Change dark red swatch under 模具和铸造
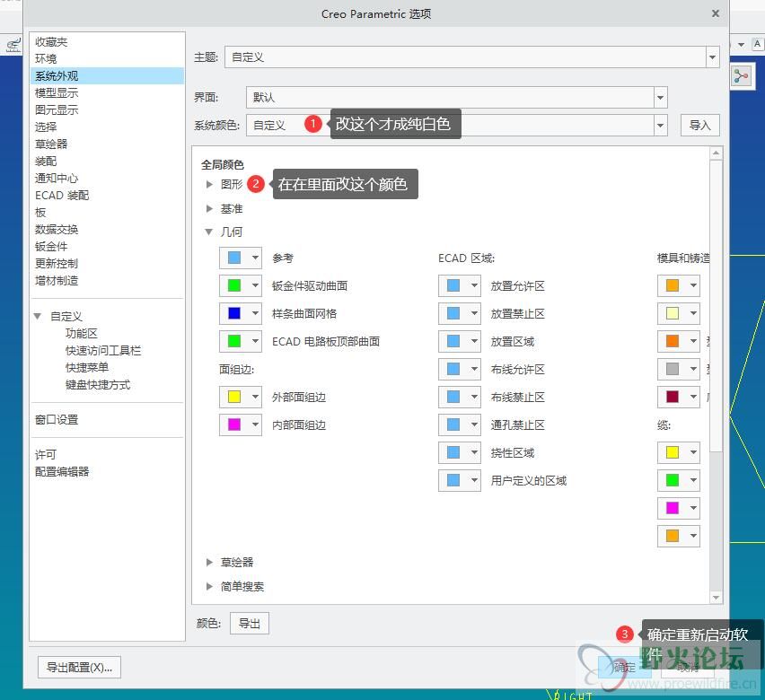This screenshot has width=765, height=700. [x=673, y=397]
